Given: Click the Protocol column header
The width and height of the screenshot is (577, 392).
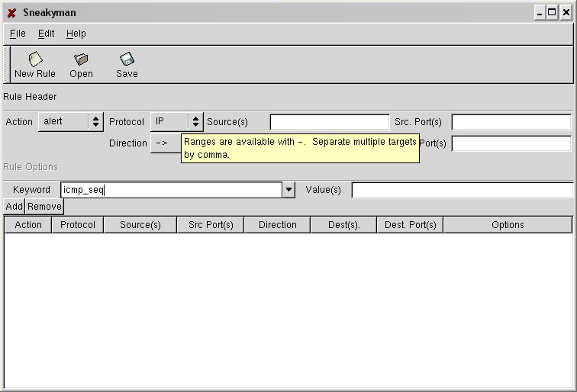Looking at the screenshot, I should [x=78, y=225].
